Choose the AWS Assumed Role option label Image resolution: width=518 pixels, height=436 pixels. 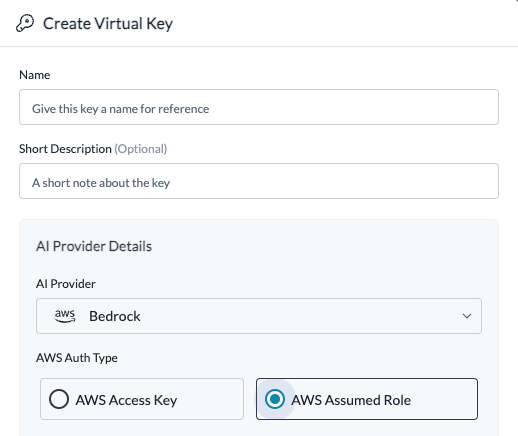point(351,400)
